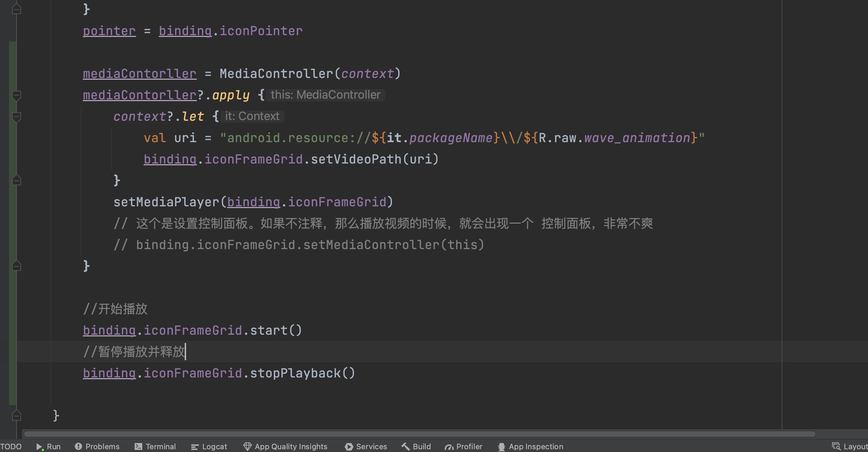The height and width of the screenshot is (452, 868).
Task: Collapse the context?.let block
Action: tap(16, 117)
